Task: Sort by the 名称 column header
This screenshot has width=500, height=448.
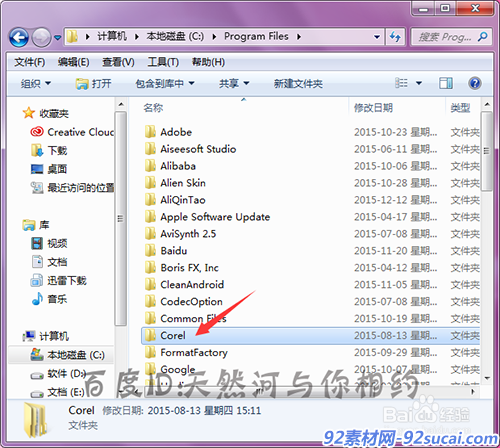Action: coord(153,108)
